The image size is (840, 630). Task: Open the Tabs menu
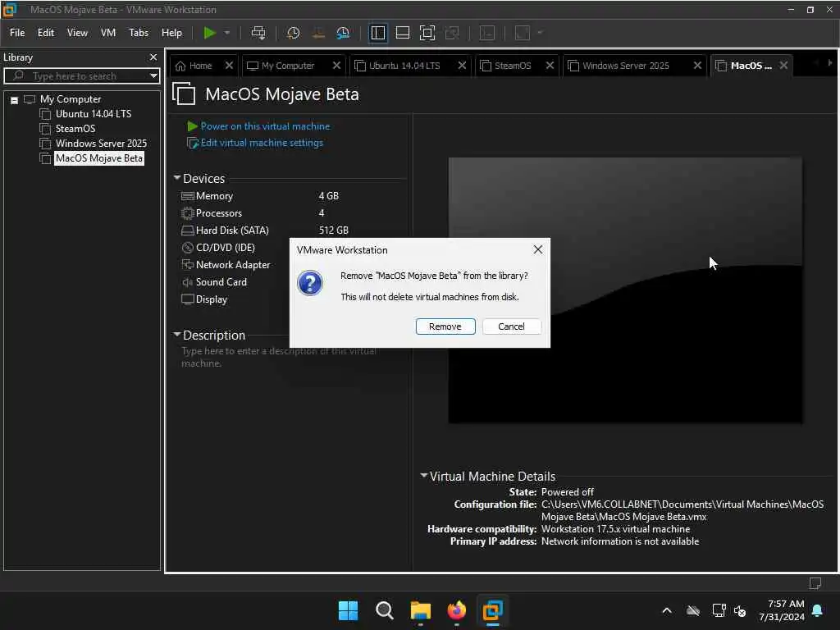(138, 33)
